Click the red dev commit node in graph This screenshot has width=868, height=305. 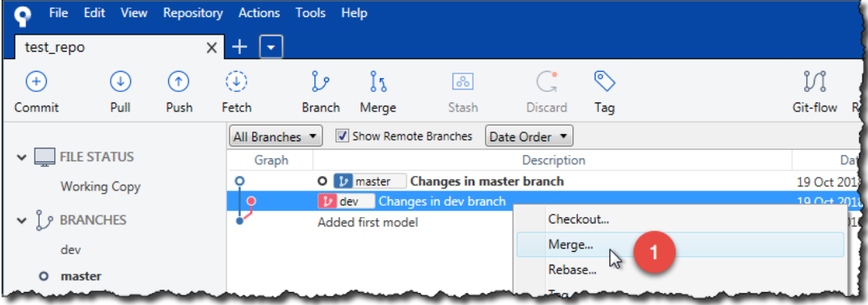(252, 201)
